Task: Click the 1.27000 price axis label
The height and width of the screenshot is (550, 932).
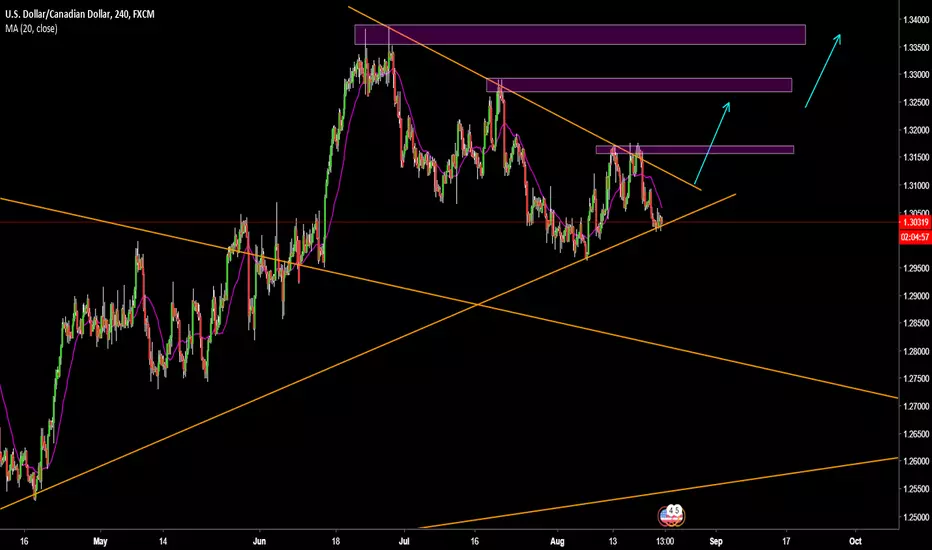Action: [x=915, y=407]
